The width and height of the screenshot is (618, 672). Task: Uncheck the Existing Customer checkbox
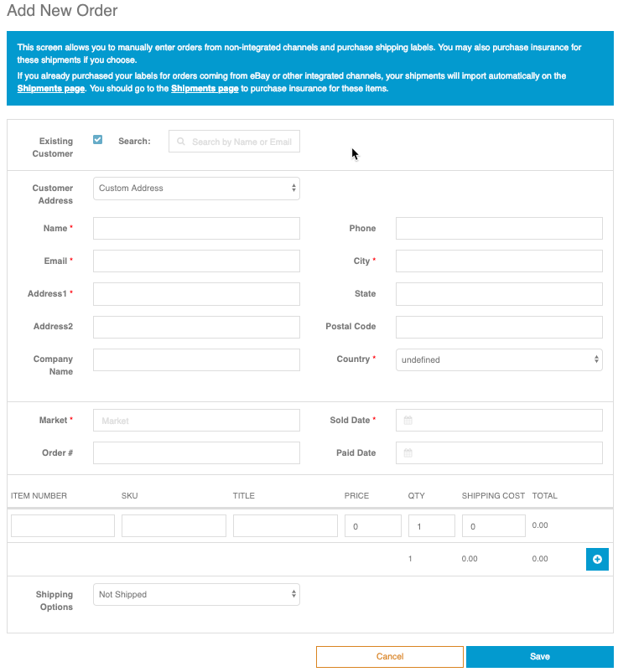pyautogui.click(x=98, y=140)
